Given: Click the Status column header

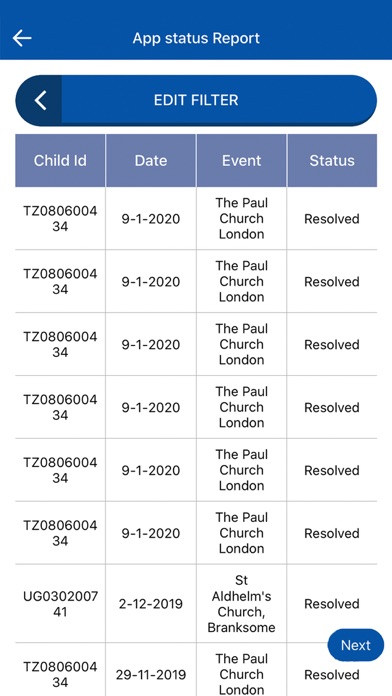Looking at the screenshot, I should [332, 161].
